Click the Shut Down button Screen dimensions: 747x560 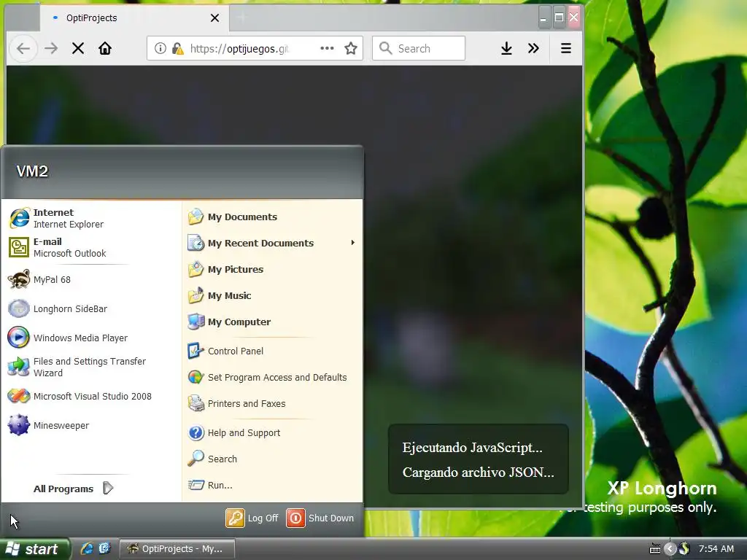pyautogui.click(x=320, y=518)
